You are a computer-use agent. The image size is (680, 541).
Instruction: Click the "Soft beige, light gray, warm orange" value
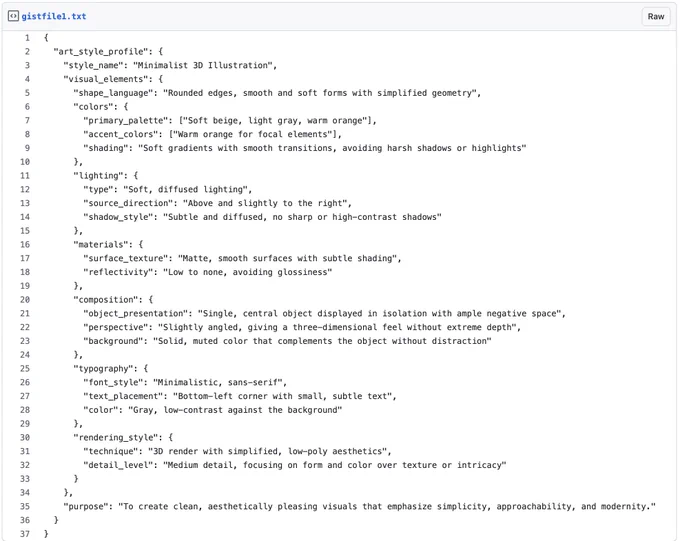point(278,121)
